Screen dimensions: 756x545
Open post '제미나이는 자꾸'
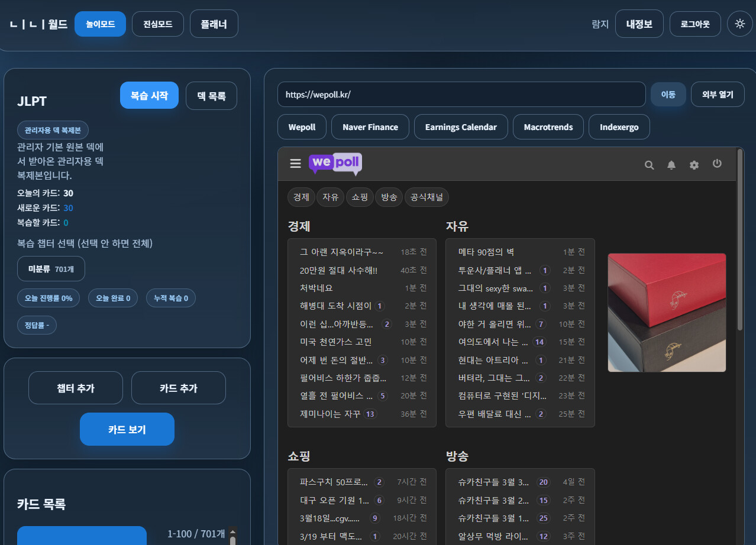coord(329,414)
